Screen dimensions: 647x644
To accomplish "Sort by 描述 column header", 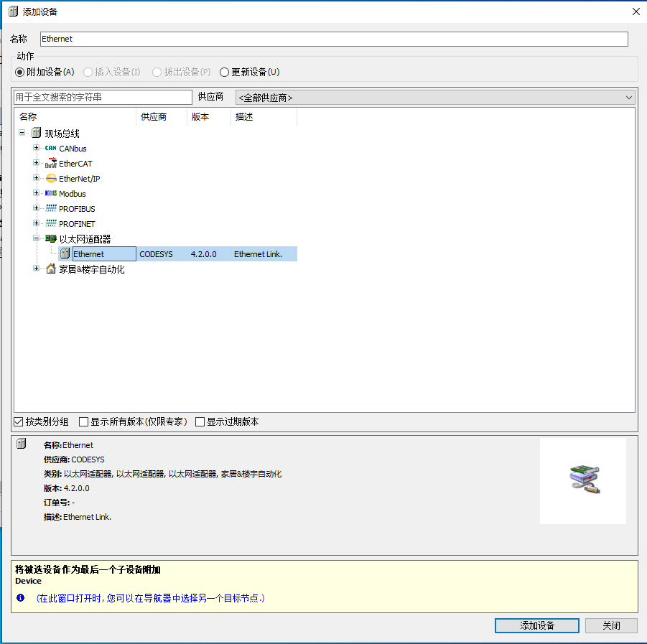I will 264,117.
